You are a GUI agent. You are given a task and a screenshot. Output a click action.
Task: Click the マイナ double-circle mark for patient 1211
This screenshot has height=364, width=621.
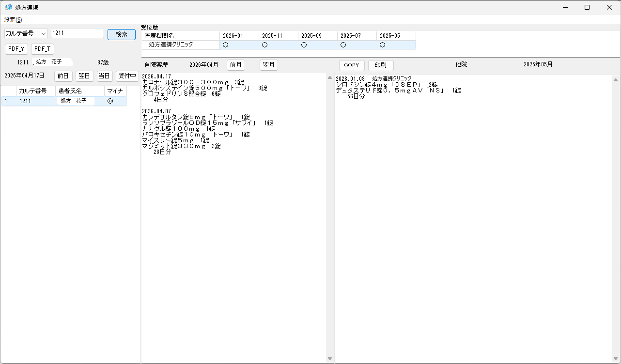110,101
